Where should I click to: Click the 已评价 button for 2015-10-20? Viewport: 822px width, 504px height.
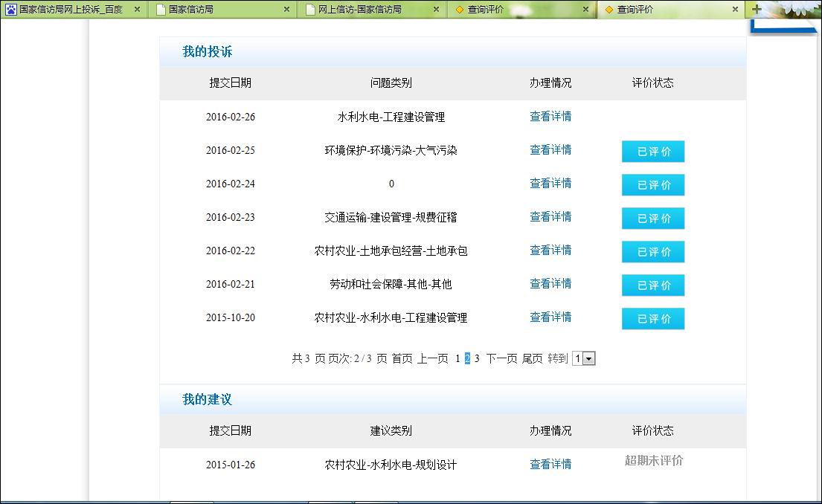(652, 318)
